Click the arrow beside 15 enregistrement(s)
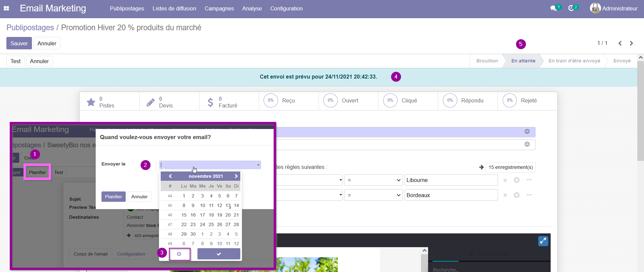This screenshot has height=272, width=644. tap(481, 167)
